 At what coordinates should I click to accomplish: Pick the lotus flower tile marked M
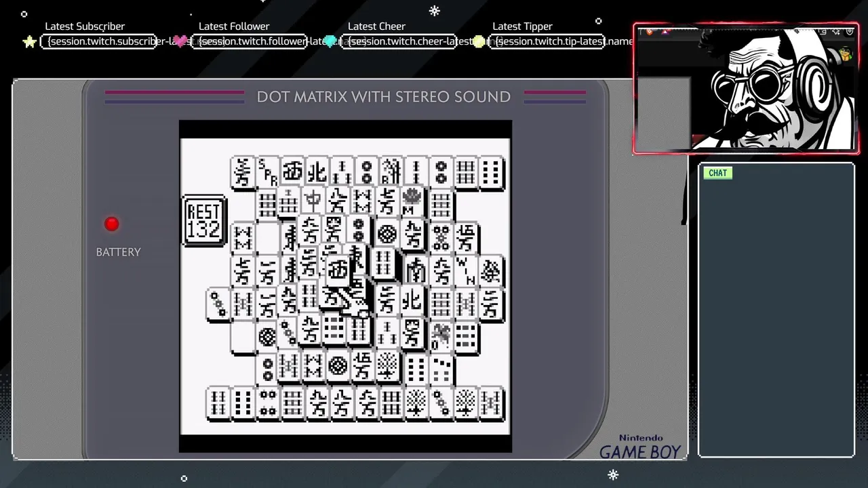[412, 201]
